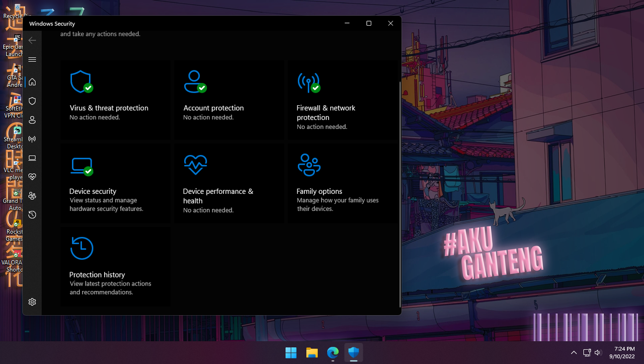Open Family options icon in sidebar

32,196
